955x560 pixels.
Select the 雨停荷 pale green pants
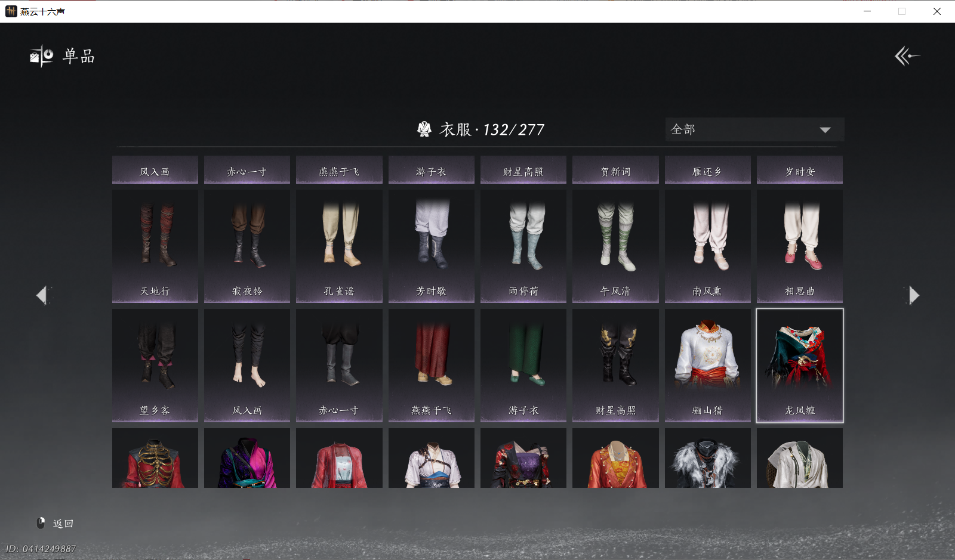pyautogui.click(x=523, y=246)
